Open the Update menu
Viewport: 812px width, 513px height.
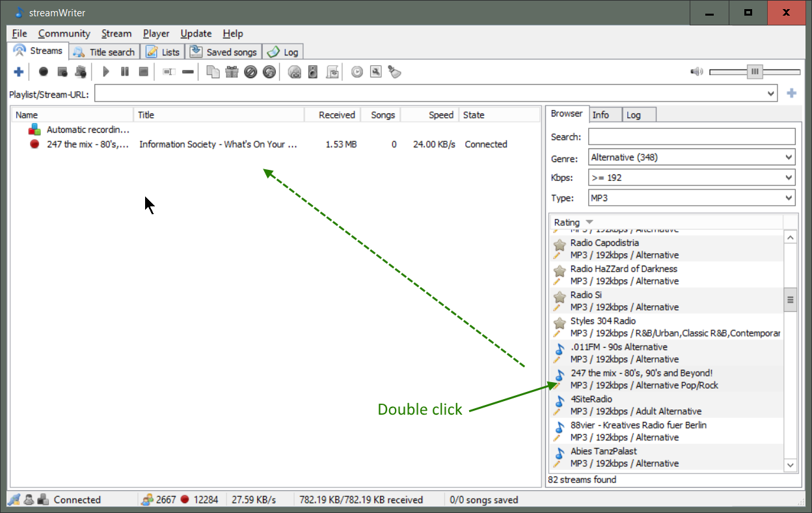tap(196, 33)
